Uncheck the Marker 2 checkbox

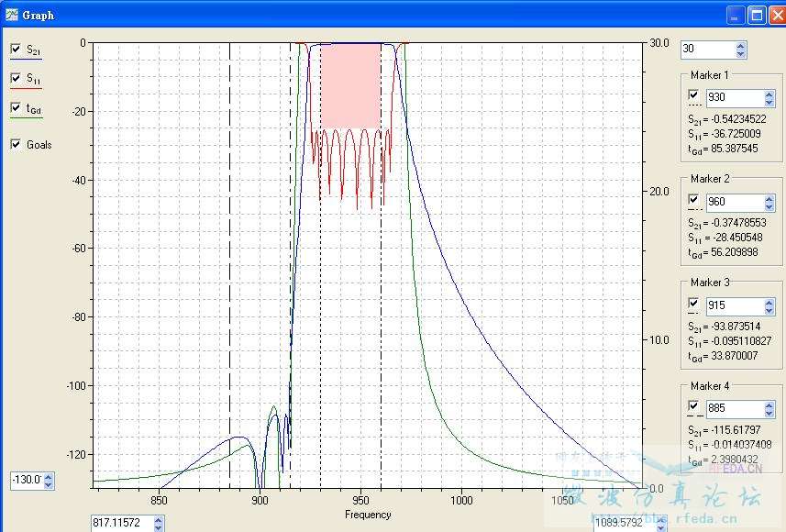pos(693,199)
